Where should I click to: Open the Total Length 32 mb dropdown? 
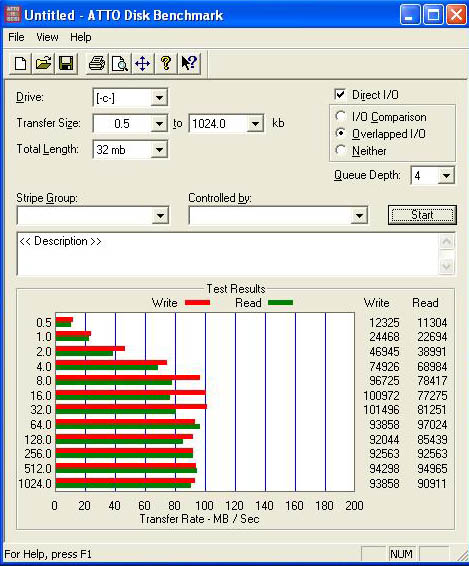click(159, 149)
